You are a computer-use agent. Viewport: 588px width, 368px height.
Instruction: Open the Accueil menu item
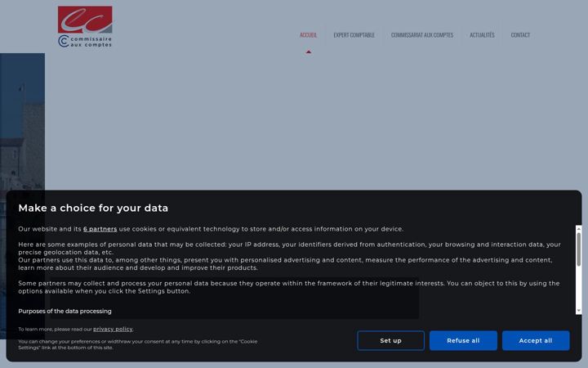coord(308,35)
